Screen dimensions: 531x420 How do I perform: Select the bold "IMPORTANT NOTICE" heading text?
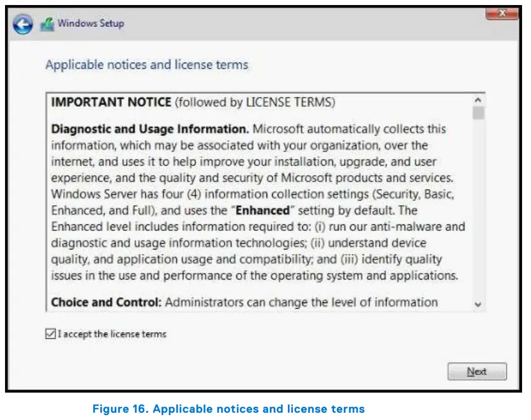tap(110, 102)
